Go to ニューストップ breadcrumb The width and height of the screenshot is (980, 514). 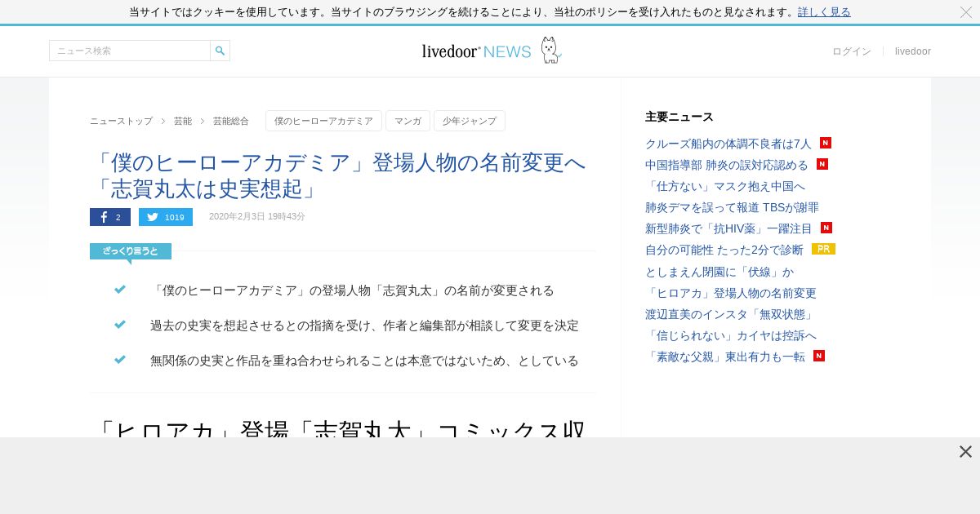click(121, 121)
